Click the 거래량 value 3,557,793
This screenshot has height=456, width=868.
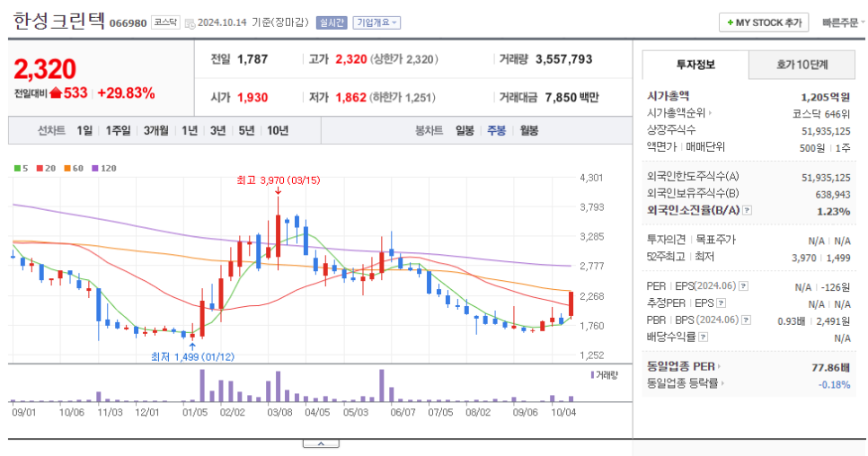[563, 59]
